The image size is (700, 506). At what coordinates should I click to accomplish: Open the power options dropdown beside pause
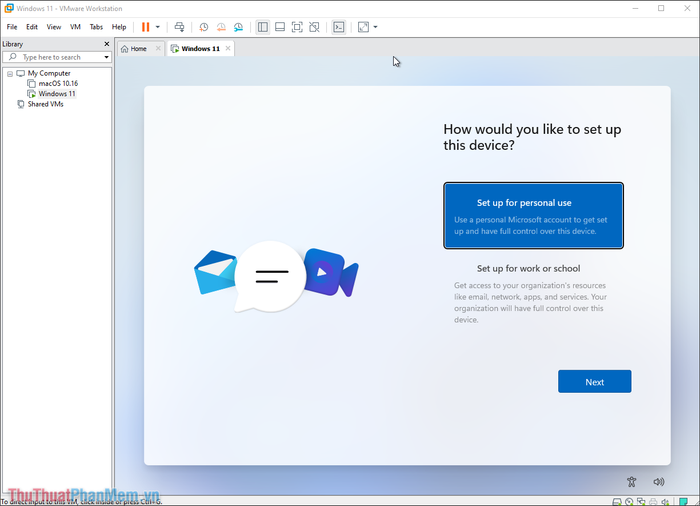tap(158, 27)
